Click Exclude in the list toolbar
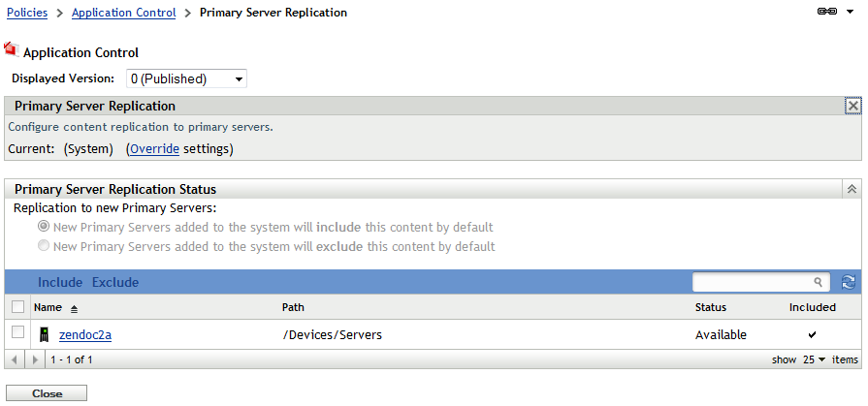Image resolution: width=868 pixels, height=406 pixels. tap(115, 282)
